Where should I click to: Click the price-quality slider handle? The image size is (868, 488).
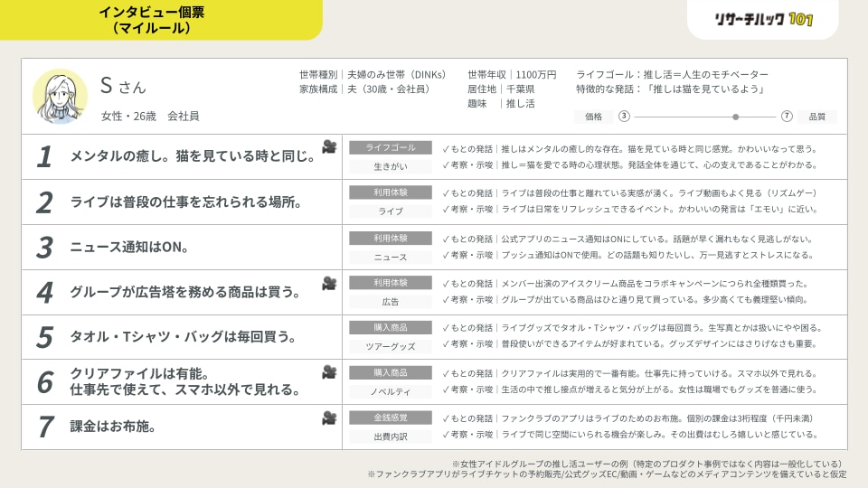click(735, 117)
